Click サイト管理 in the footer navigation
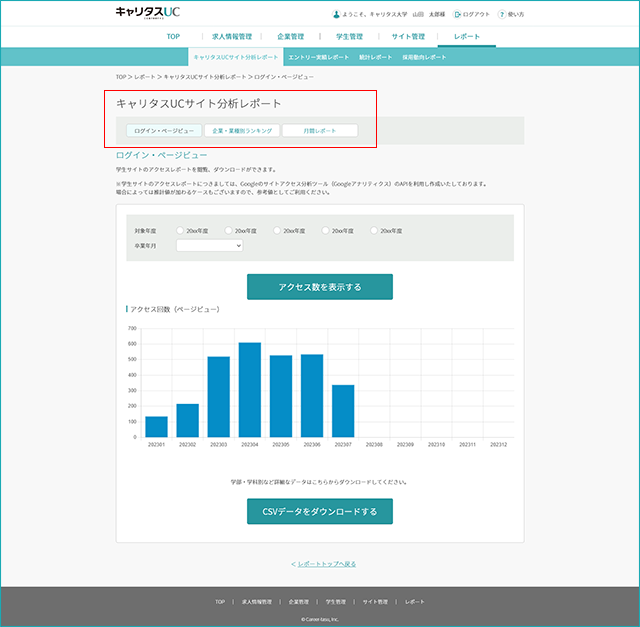This screenshot has height=627, width=640. pos(375,602)
